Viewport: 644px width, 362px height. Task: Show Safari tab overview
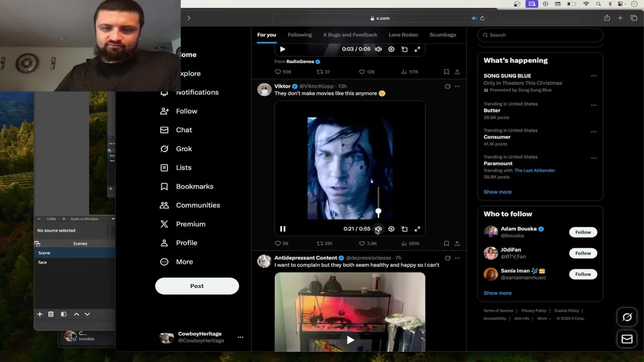tap(633, 18)
